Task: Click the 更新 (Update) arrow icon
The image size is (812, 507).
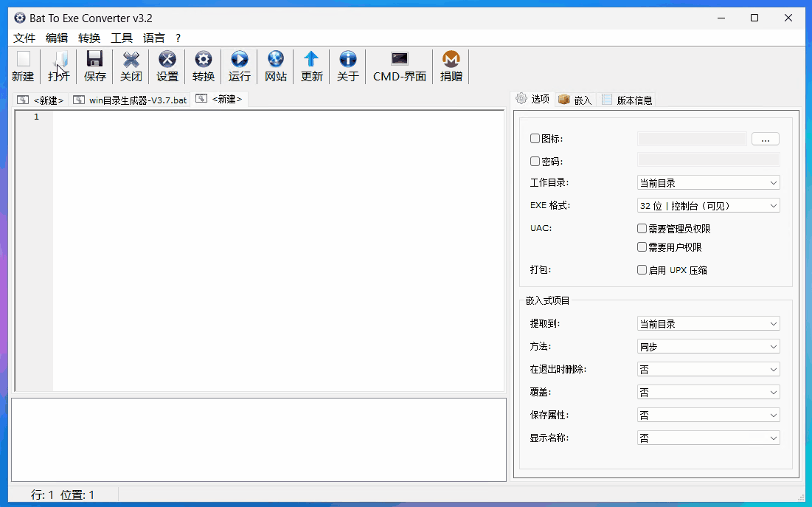Action: pos(311,60)
